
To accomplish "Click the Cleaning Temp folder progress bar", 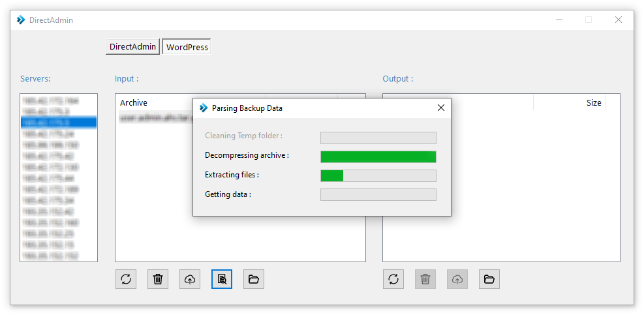I will click(x=378, y=138).
